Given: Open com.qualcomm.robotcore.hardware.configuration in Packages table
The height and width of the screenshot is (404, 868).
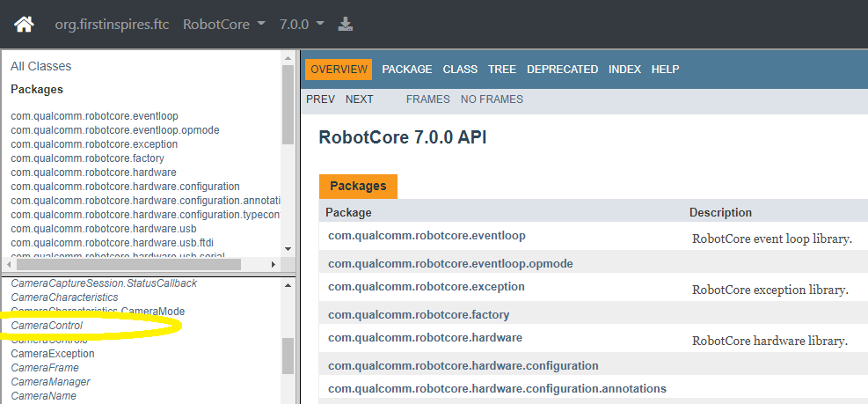Looking at the screenshot, I should coord(463,366).
